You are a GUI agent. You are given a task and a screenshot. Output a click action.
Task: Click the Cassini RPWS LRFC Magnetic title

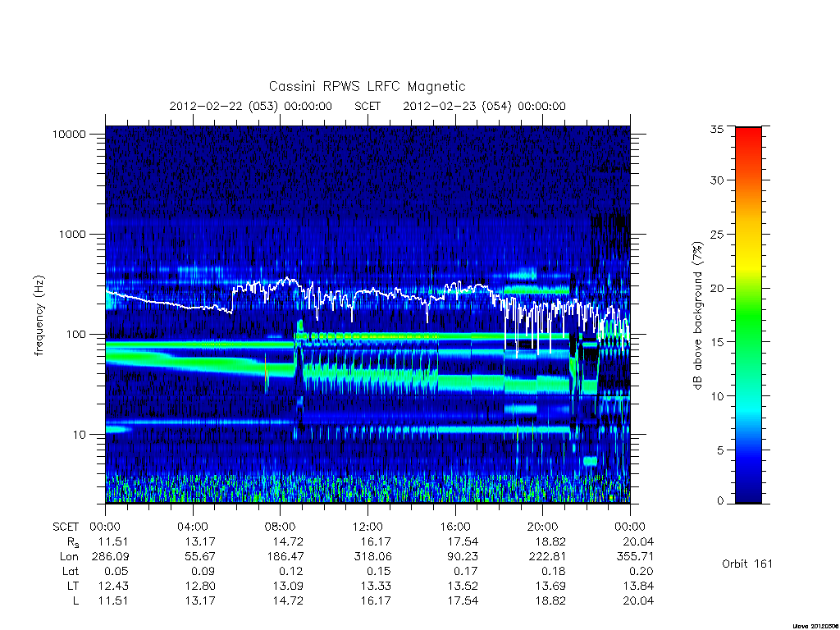tap(367, 86)
